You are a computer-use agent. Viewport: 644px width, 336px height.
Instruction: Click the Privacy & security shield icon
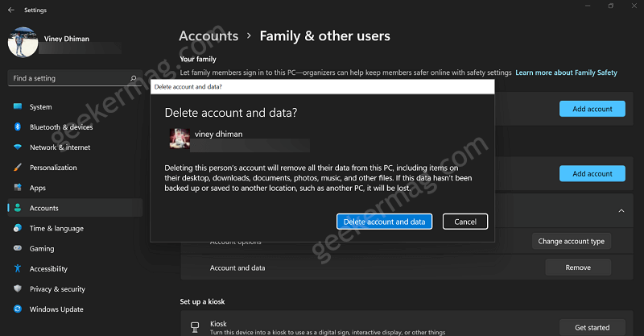(18, 288)
